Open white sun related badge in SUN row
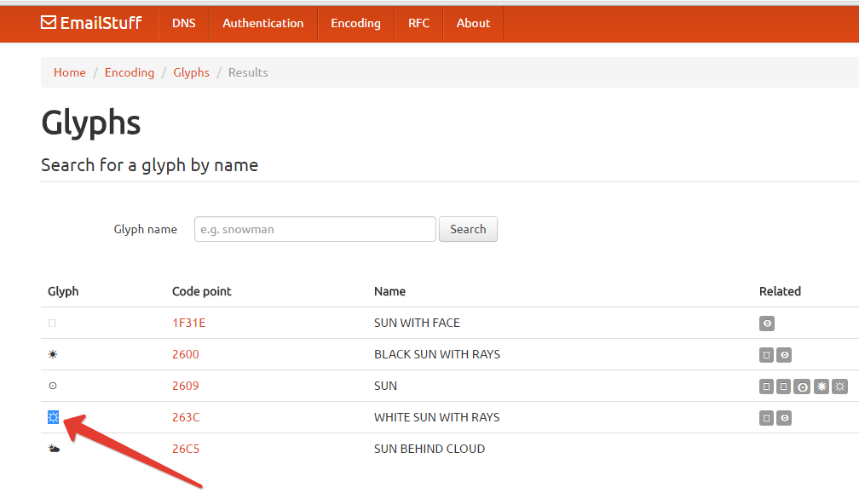 pos(840,387)
